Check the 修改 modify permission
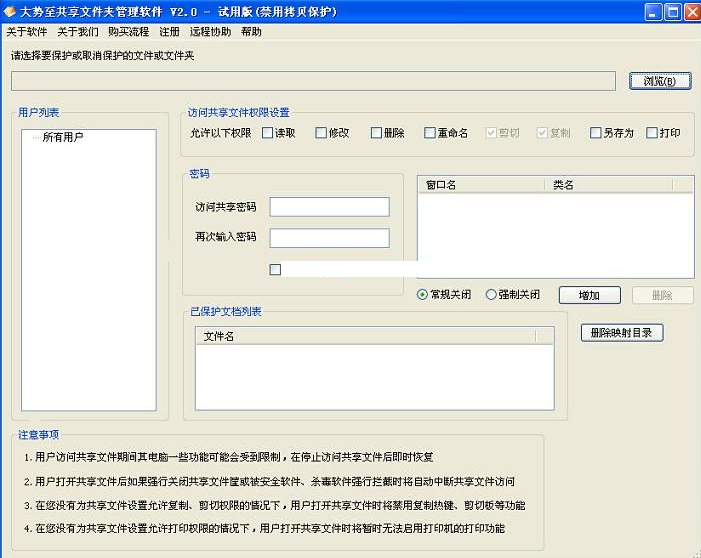The image size is (701, 558). point(321,133)
